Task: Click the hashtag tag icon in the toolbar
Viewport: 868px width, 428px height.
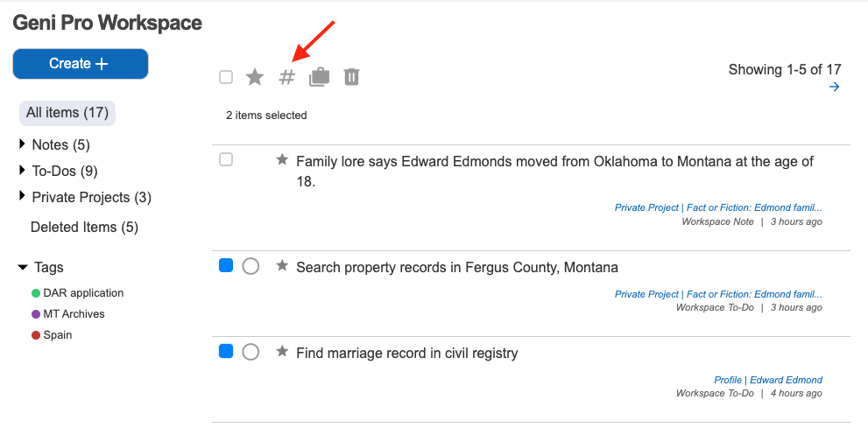Action: click(x=286, y=77)
